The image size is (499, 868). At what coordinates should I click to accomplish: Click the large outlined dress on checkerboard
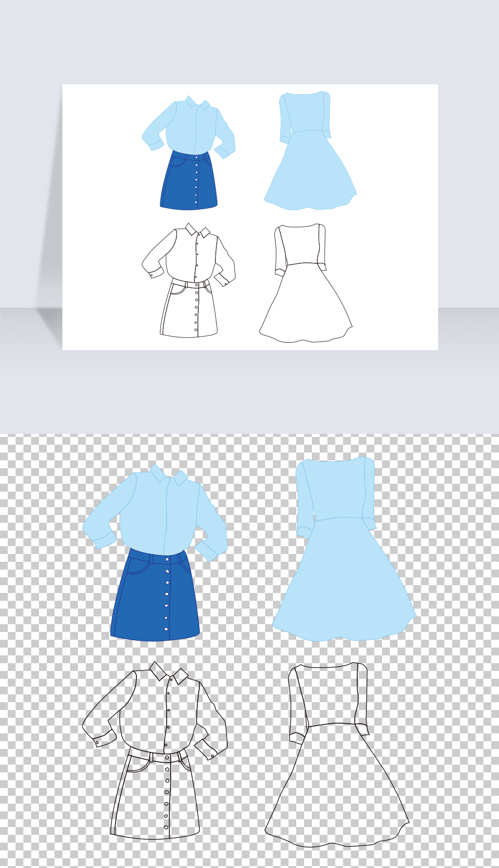click(337, 754)
